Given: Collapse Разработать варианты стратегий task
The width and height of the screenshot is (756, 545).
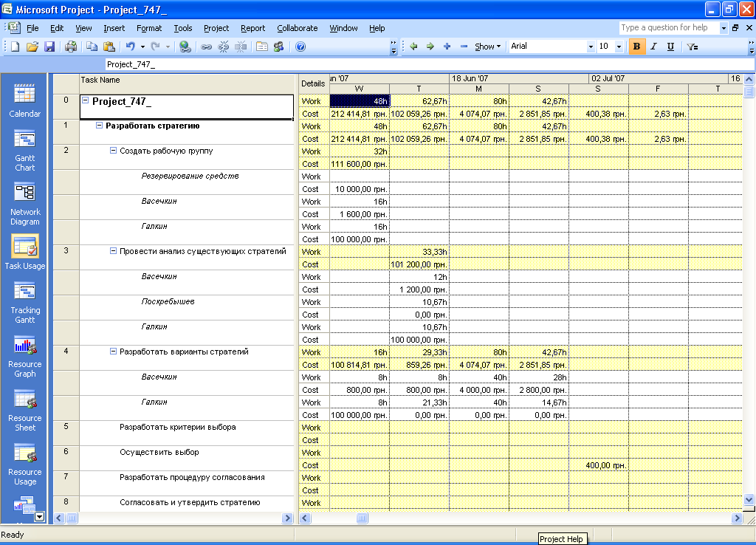Looking at the screenshot, I should coord(113,351).
